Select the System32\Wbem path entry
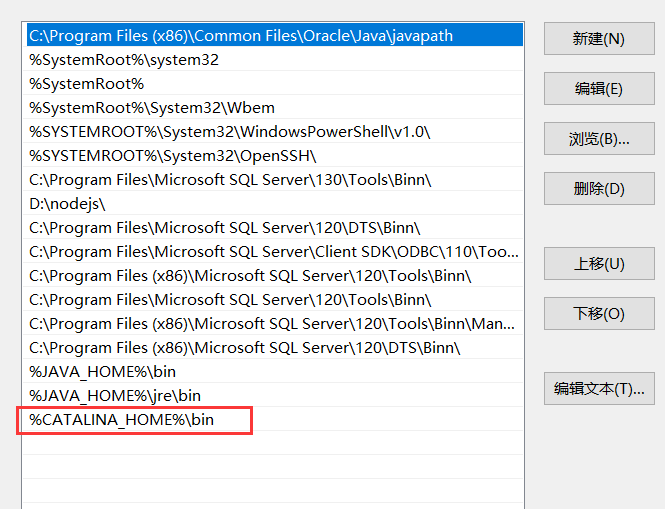This screenshot has height=509, width=665. tap(152, 108)
